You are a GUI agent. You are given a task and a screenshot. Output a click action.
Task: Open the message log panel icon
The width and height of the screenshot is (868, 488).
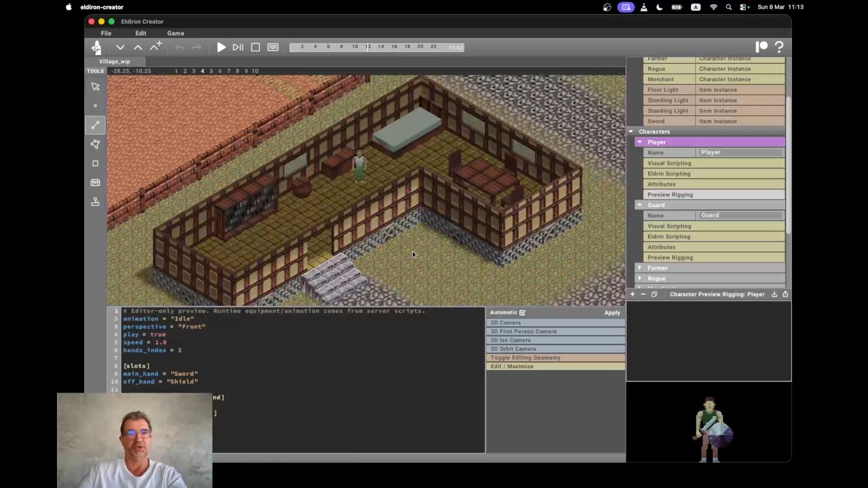point(273,47)
